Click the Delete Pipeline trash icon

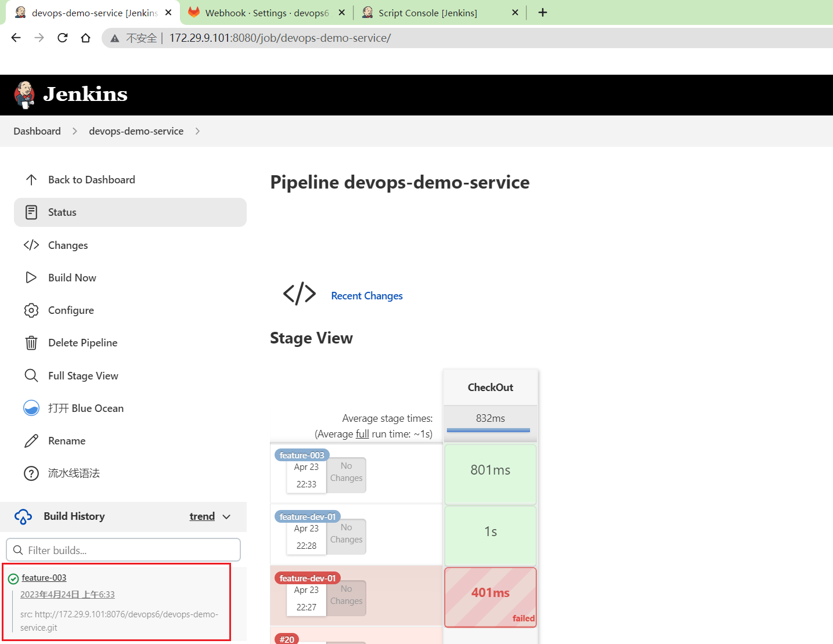click(x=31, y=343)
